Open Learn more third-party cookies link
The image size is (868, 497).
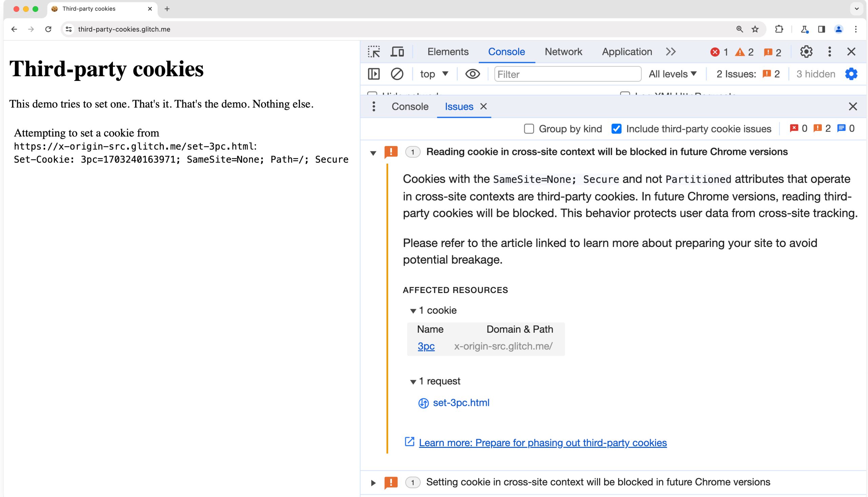click(x=542, y=443)
